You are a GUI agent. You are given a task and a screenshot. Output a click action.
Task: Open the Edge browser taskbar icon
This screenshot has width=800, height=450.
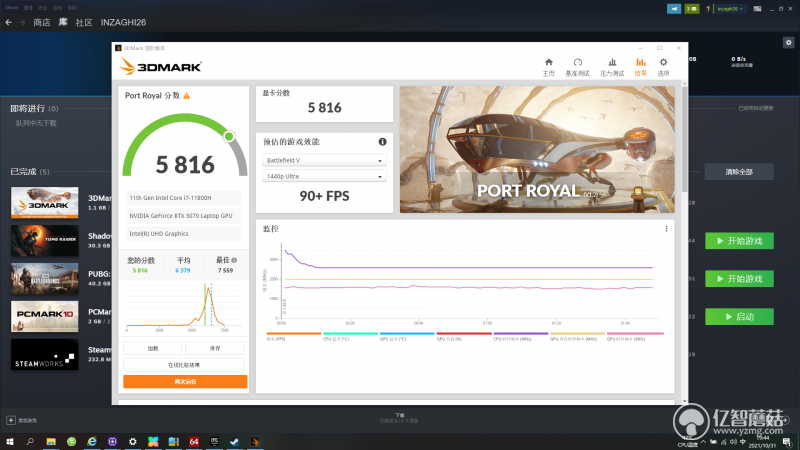tap(92, 442)
